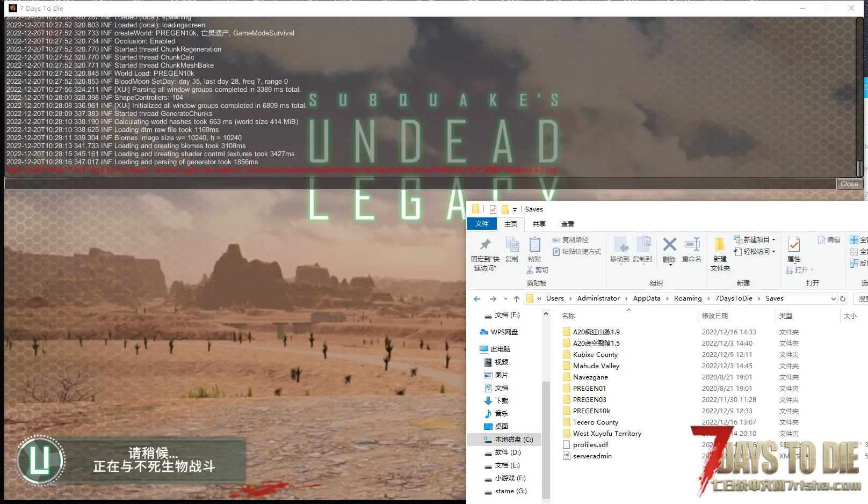Sort files by the Date Modified column
The width and height of the screenshot is (868, 504).
tap(715, 316)
